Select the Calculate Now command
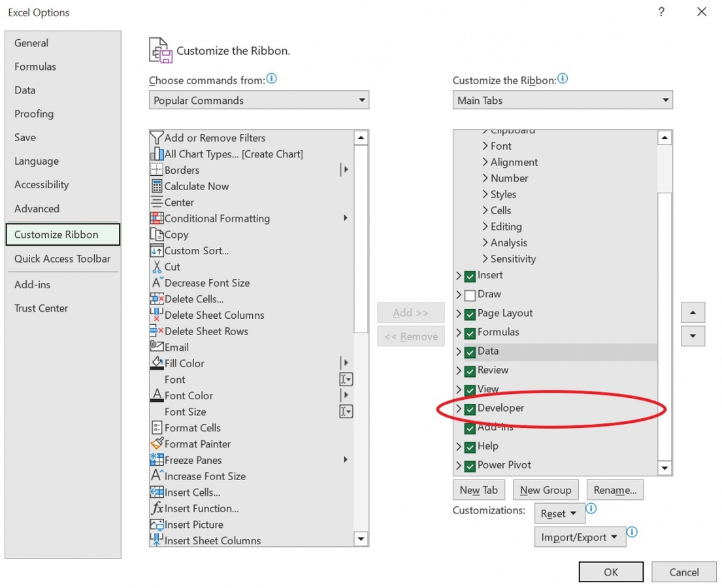The height and width of the screenshot is (588, 722). [194, 186]
